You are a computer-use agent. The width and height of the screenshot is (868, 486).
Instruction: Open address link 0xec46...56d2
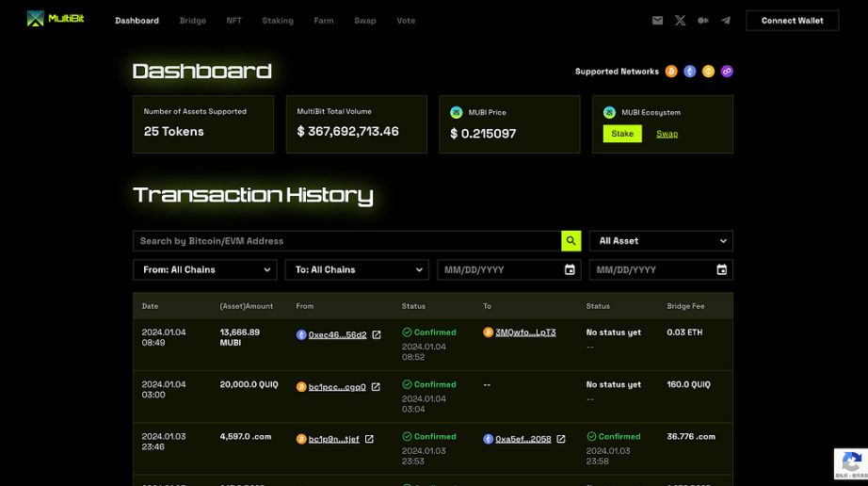pyautogui.click(x=337, y=335)
